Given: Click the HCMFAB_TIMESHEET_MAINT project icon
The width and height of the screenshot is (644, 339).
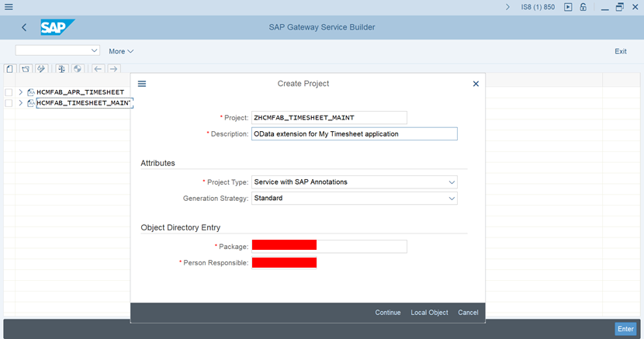Looking at the screenshot, I should click(31, 103).
